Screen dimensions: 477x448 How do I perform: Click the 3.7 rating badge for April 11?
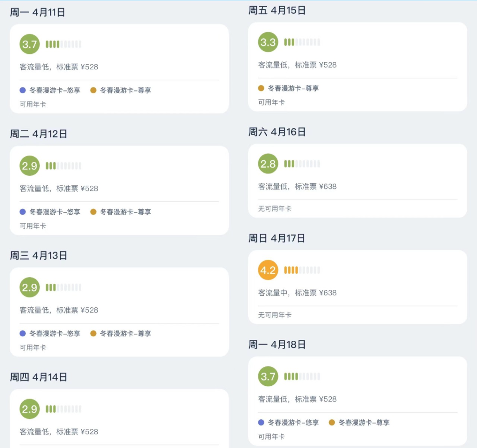pyautogui.click(x=30, y=44)
